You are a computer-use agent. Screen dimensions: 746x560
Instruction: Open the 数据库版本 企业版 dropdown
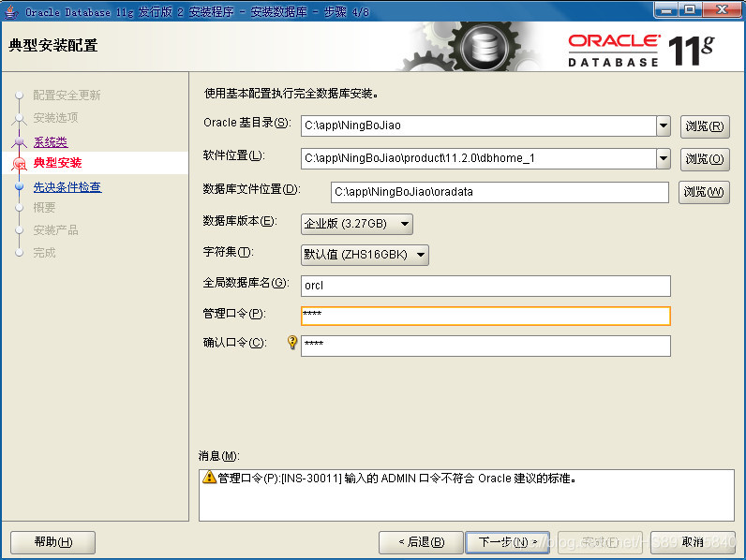pos(357,224)
